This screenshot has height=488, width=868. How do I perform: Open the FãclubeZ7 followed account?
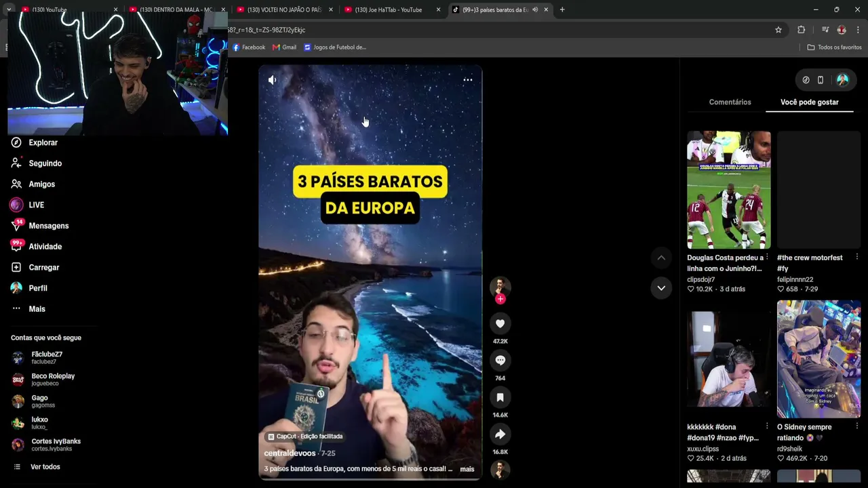[47, 358]
